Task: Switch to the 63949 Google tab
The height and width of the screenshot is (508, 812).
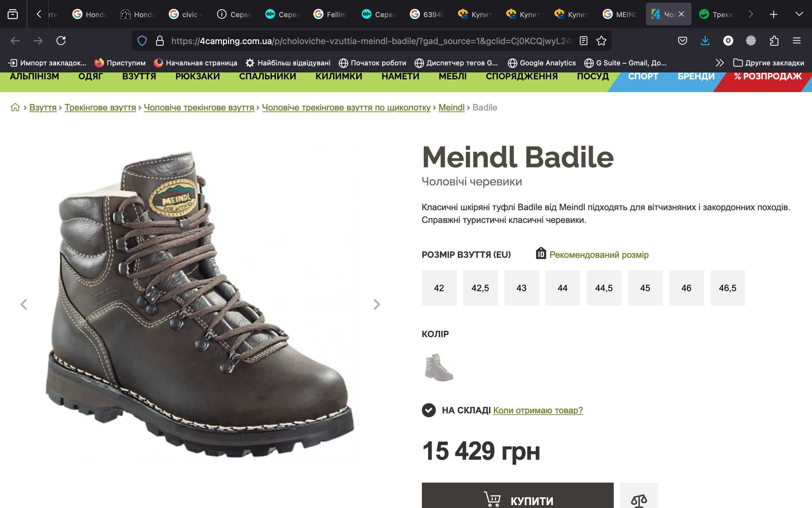Action: [x=427, y=14]
